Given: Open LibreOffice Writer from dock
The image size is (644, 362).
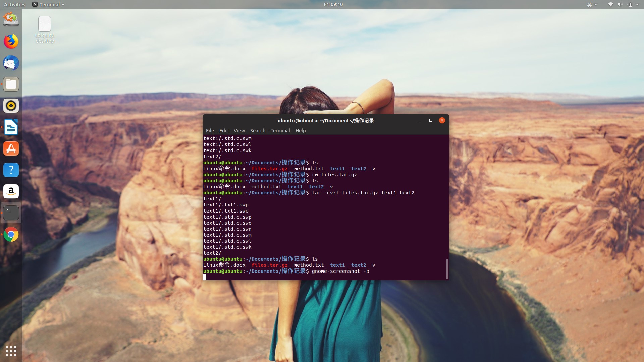Looking at the screenshot, I should click(11, 127).
